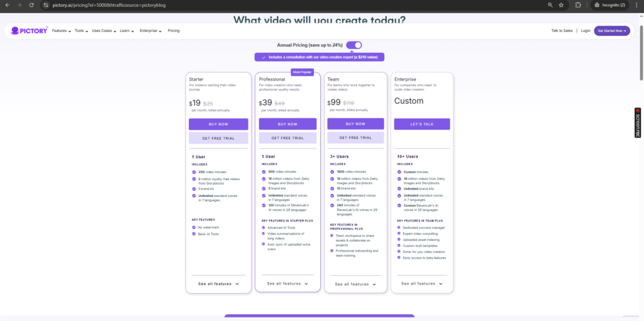
Task: Toggle the Annual Pricing switch
Action: tap(354, 45)
